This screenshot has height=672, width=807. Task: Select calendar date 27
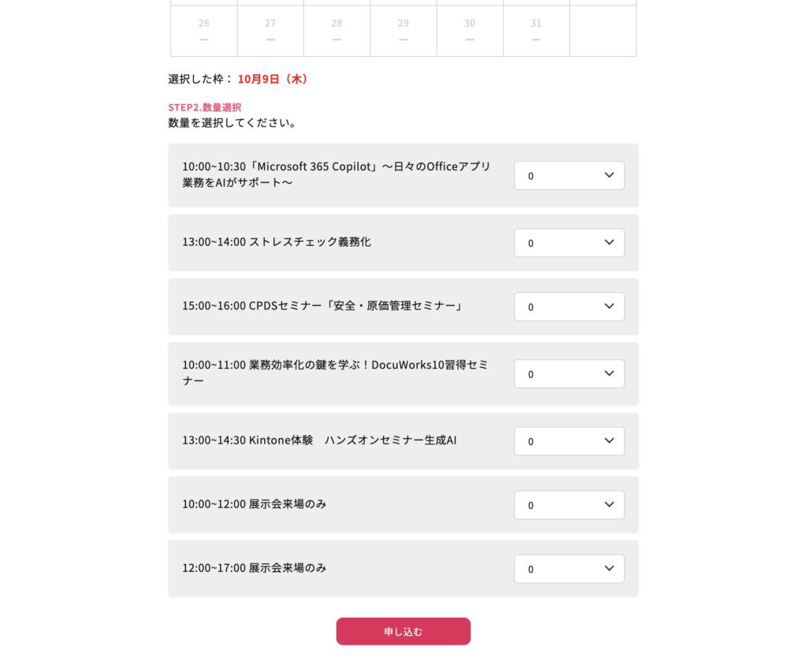pyautogui.click(x=270, y=30)
